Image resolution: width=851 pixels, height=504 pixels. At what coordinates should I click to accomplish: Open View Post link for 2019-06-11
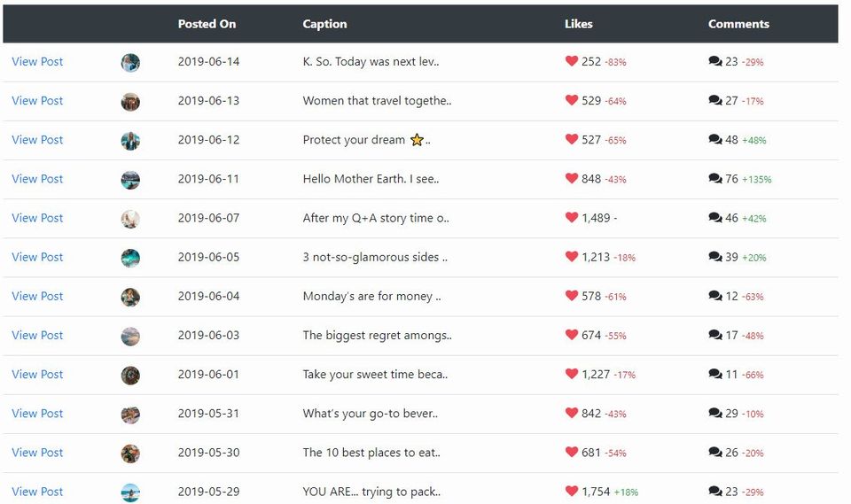point(37,179)
